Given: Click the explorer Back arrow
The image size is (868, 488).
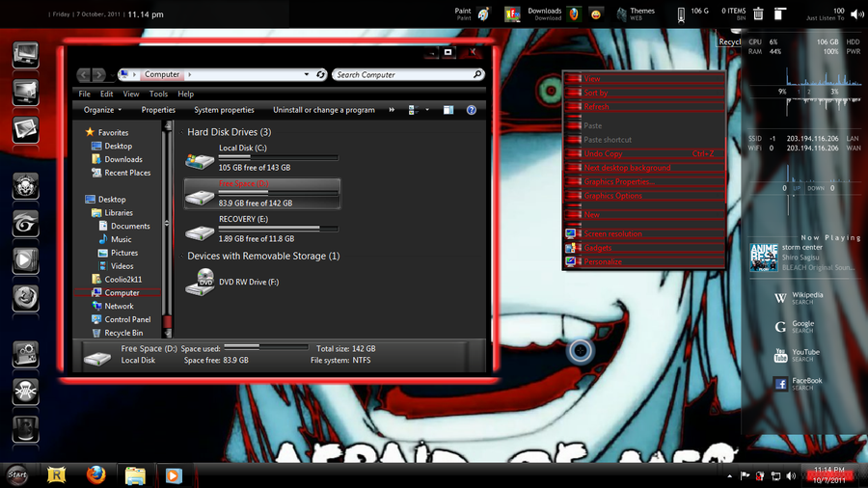Looking at the screenshot, I should 84,74.
